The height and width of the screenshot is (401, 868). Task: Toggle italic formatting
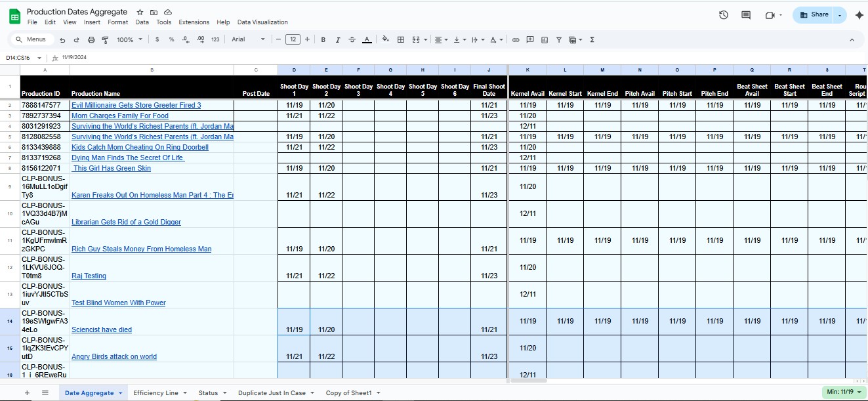(338, 40)
